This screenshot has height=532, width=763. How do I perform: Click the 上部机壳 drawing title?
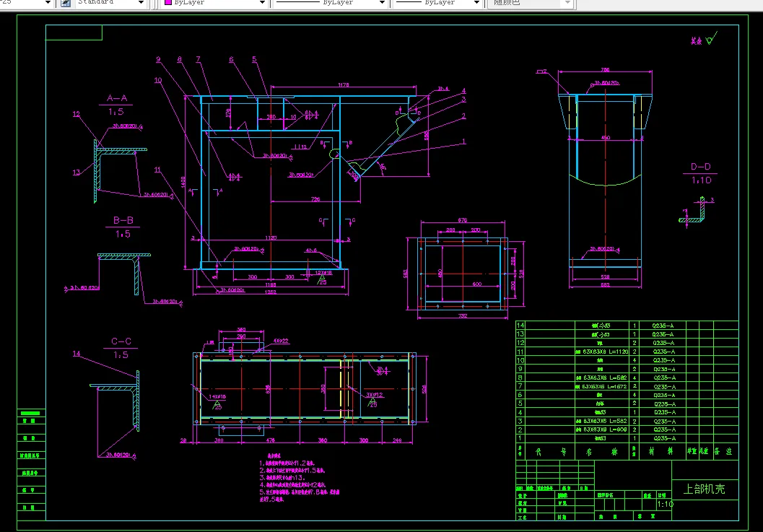click(704, 489)
